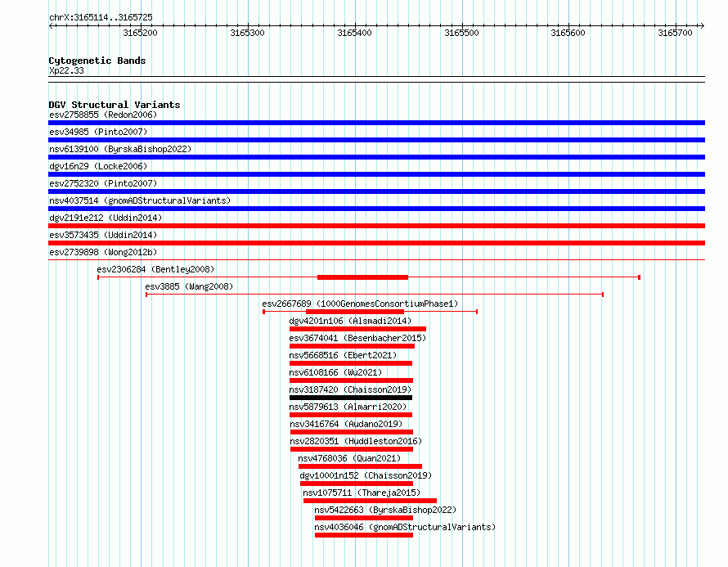Click the esv2739898 (Wong2012b) label
Image resolution: width=728 pixels, height=567 pixels.
click(103, 252)
